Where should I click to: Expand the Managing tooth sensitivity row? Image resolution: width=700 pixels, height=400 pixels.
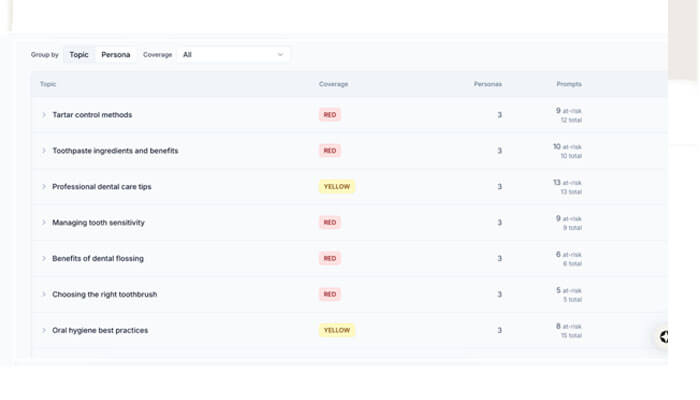[x=44, y=222]
